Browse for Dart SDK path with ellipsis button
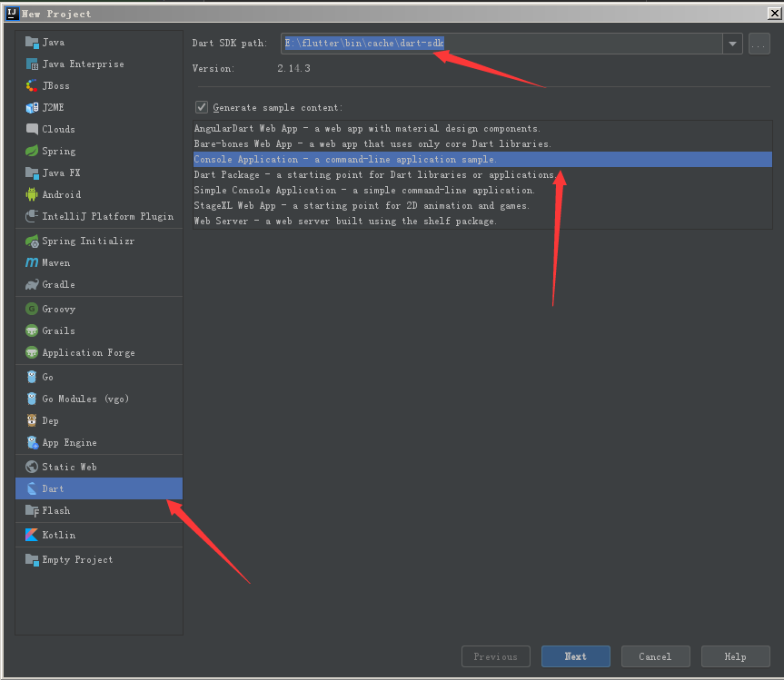 click(x=759, y=44)
